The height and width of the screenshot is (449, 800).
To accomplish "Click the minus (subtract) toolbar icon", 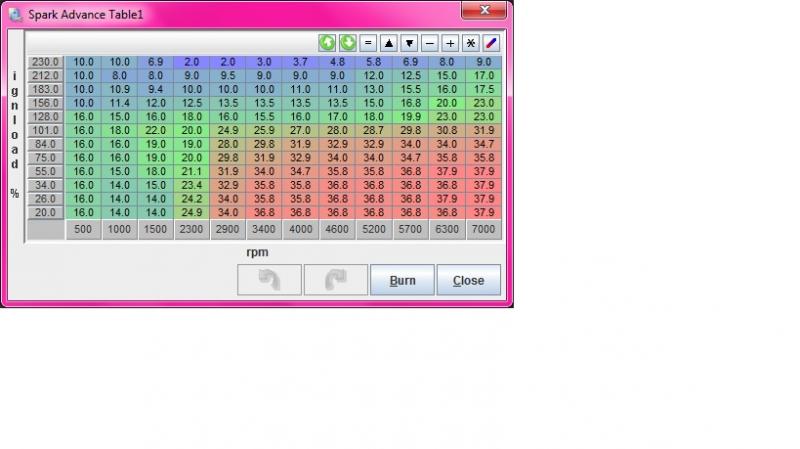I will [430, 43].
